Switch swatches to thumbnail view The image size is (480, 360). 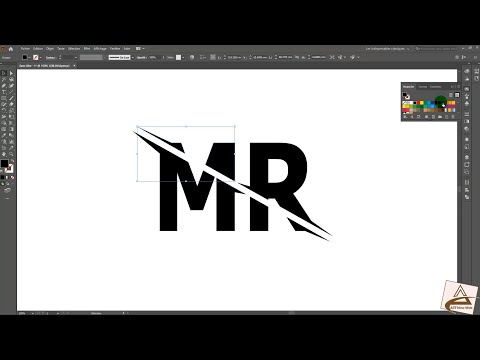pos(457,95)
